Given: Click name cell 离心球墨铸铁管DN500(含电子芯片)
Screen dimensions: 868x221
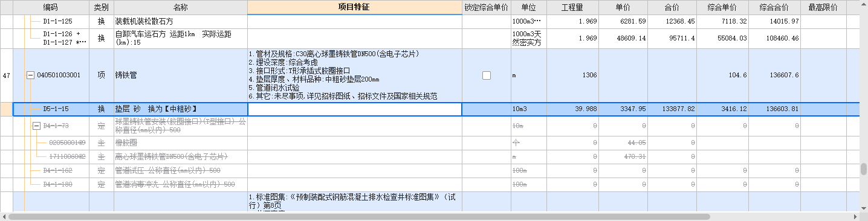Looking at the screenshot, I should pos(181,156).
